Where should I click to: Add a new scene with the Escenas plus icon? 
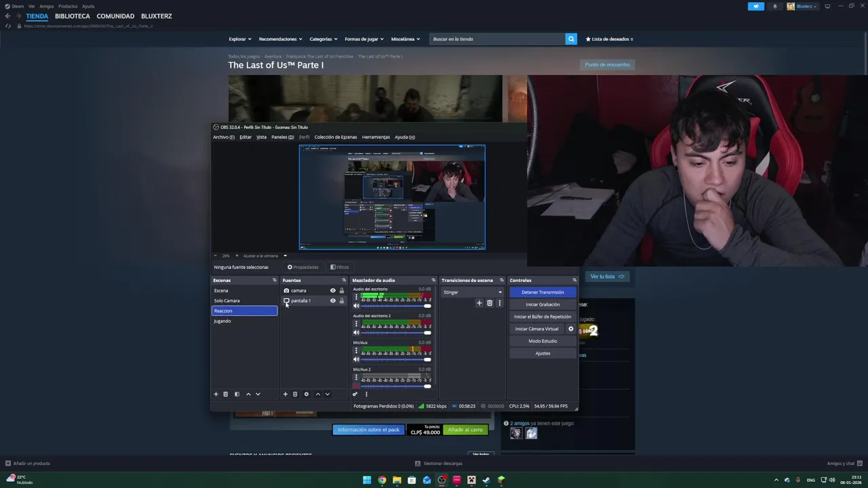pyautogui.click(x=216, y=394)
